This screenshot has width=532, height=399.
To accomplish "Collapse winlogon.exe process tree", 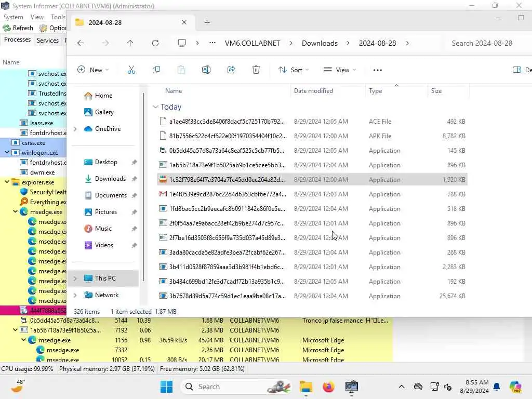I will point(7,152).
